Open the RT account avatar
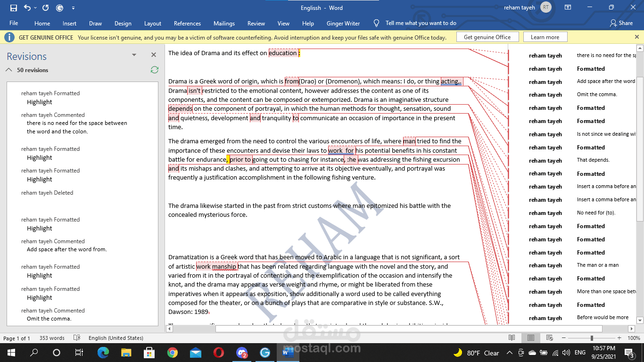The image size is (644, 362). point(545,8)
